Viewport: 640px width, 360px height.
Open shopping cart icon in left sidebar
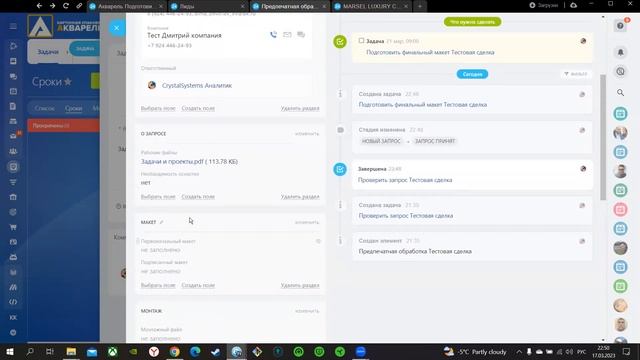[13, 227]
